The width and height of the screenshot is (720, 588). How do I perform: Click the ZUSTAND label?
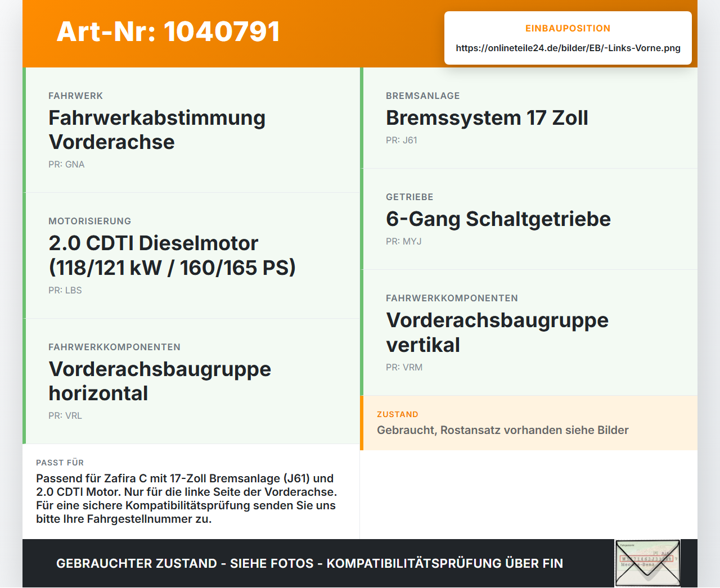(x=398, y=414)
